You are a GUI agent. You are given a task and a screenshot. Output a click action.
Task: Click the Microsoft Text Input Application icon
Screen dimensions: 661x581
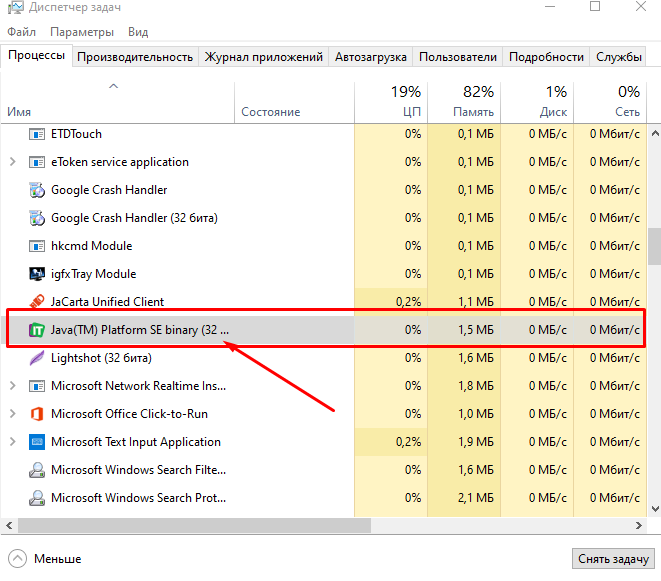pos(37,442)
